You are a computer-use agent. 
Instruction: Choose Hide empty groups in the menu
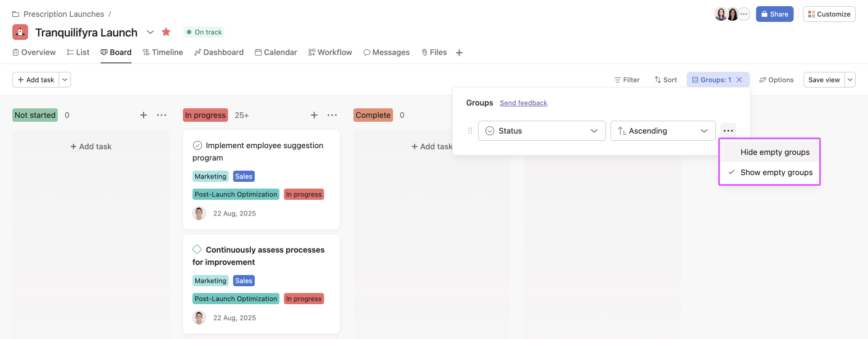tap(774, 152)
